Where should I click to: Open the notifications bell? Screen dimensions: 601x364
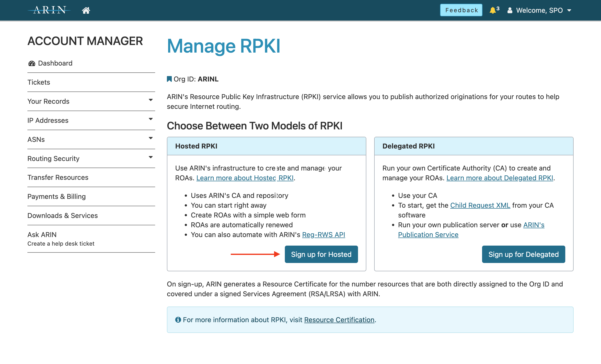[x=493, y=10]
